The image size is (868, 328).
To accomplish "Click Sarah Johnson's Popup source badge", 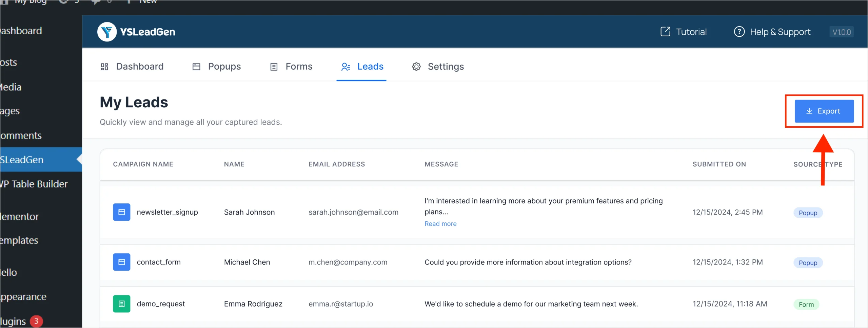I will coord(808,213).
